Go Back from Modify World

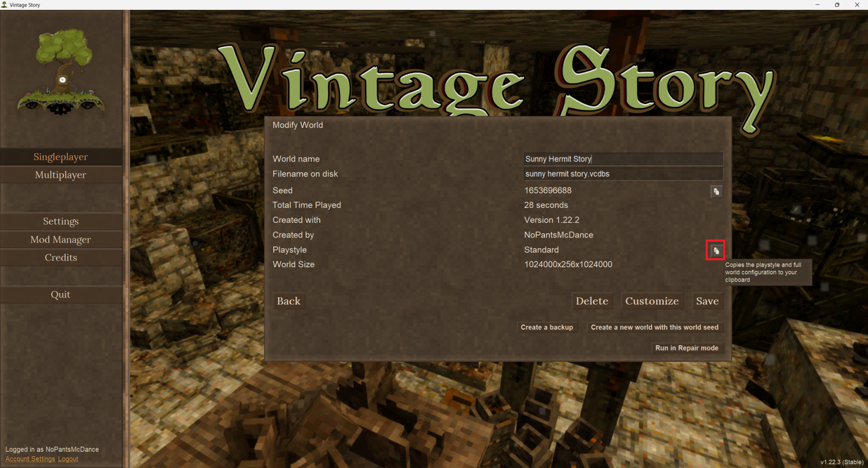(288, 301)
